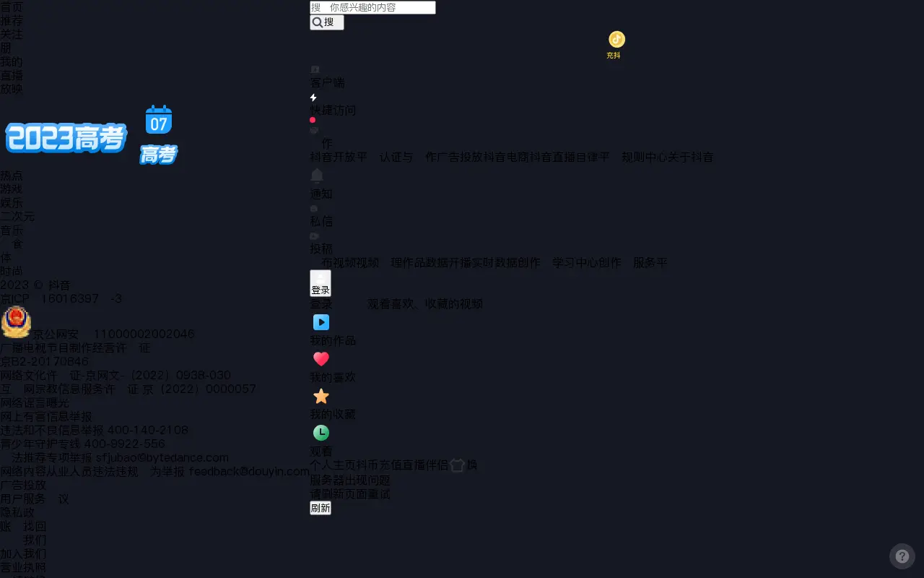Open the 广告投放 footer link
This screenshot has height=578, width=924.
click(x=23, y=486)
